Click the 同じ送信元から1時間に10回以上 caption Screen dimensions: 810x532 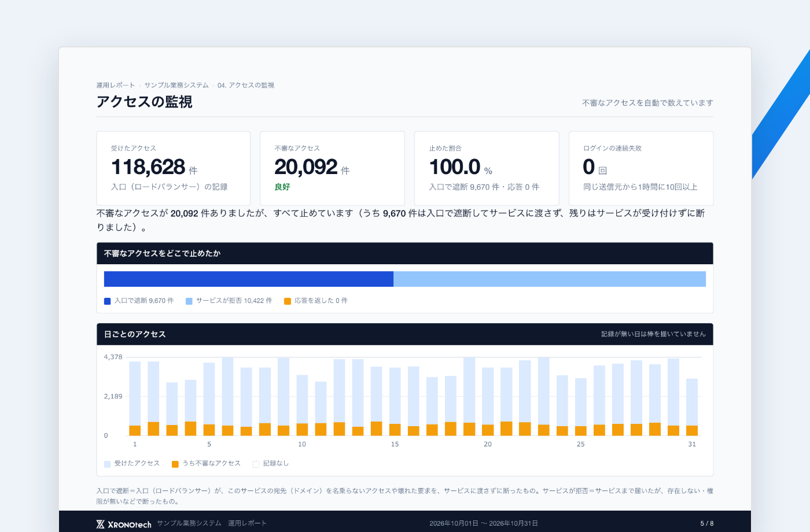[640, 187]
